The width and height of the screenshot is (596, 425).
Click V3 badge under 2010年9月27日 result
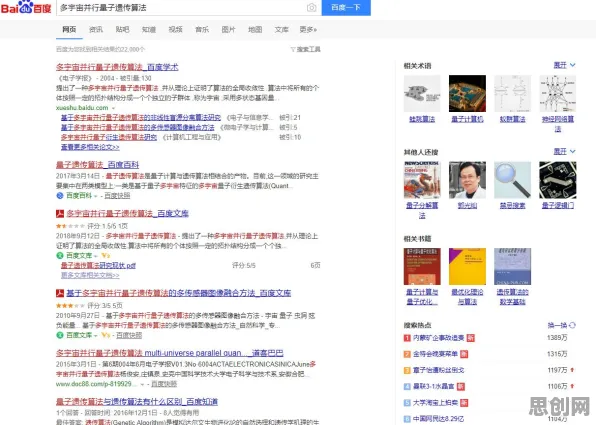(106, 335)
